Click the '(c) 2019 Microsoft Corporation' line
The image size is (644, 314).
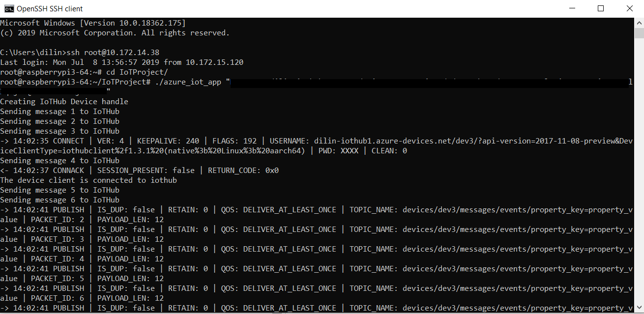point(115,33)
